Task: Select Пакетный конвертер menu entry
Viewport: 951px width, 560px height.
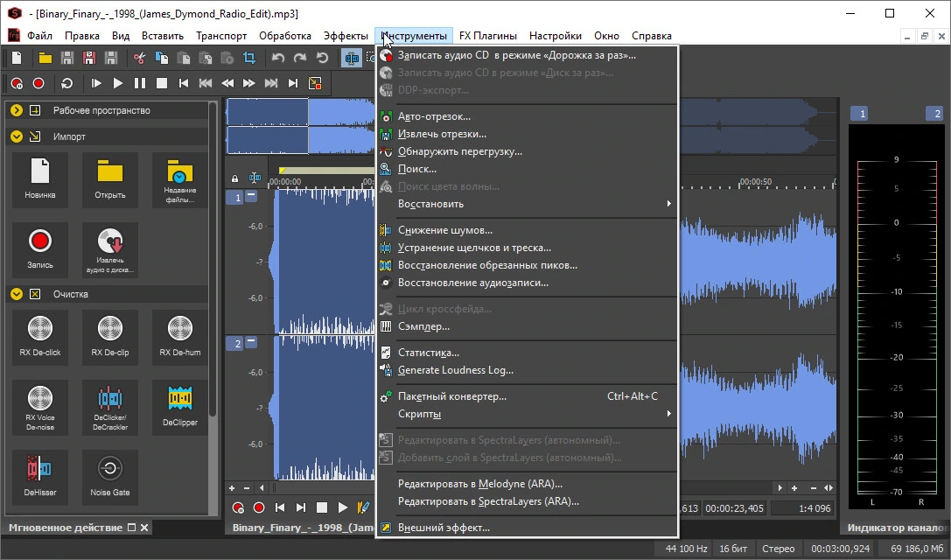Action: [527, 396]
